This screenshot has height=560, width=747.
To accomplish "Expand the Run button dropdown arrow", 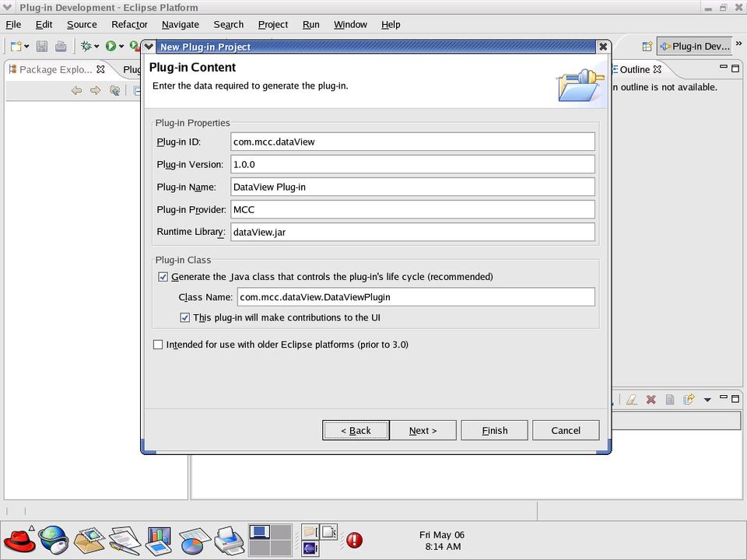I will 121,47.
